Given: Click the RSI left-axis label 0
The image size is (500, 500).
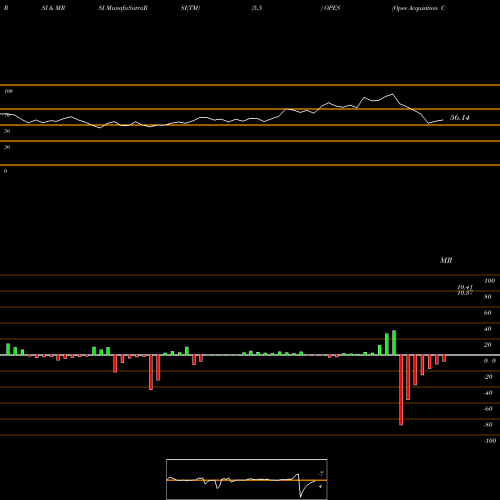Looking at the screenshot, I should (x=5, y=171).
